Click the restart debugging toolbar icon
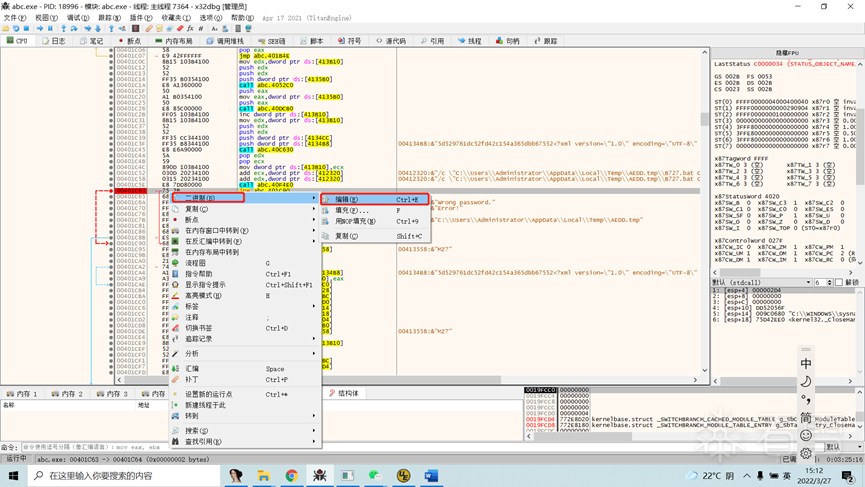The height and width of the screenshot is (487, 865). pos(16,28)
